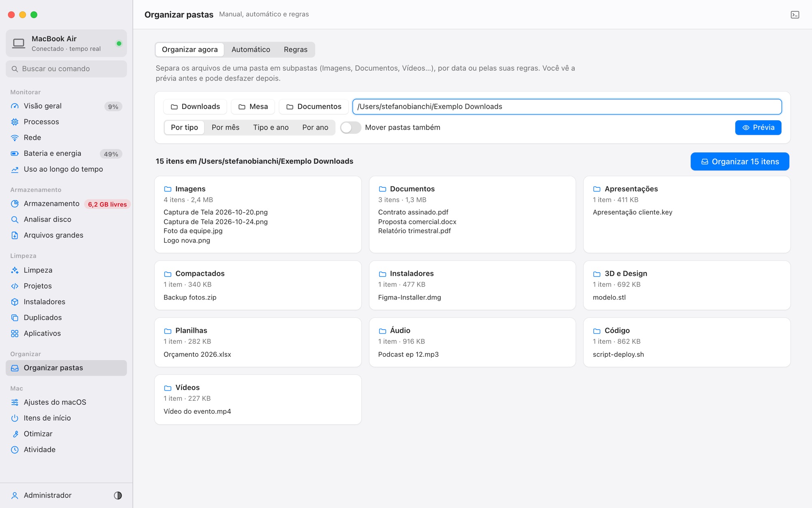The image size is (812, 508).
Task: Select Organizar pastas in the sidebar
Action: (x=66, y=368)
